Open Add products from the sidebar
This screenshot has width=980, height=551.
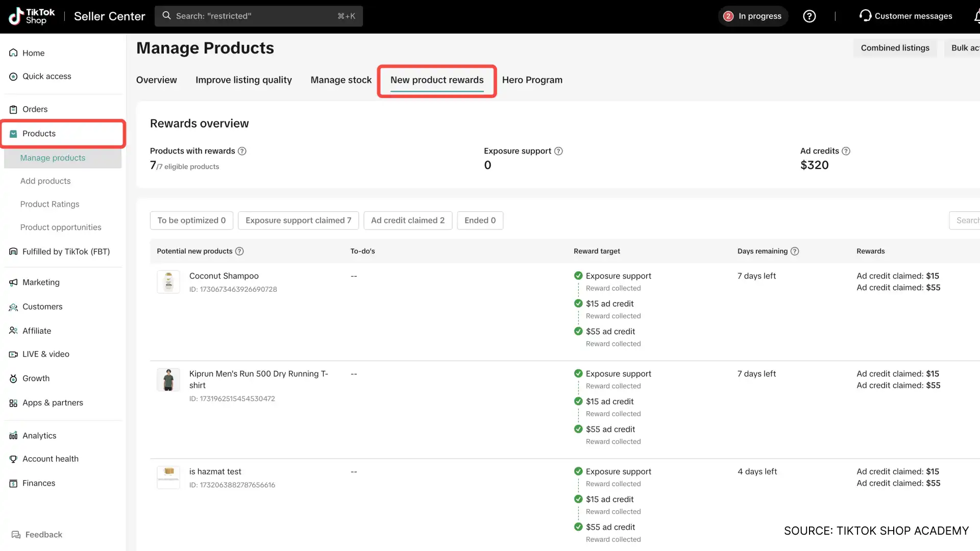click(45, 181)
